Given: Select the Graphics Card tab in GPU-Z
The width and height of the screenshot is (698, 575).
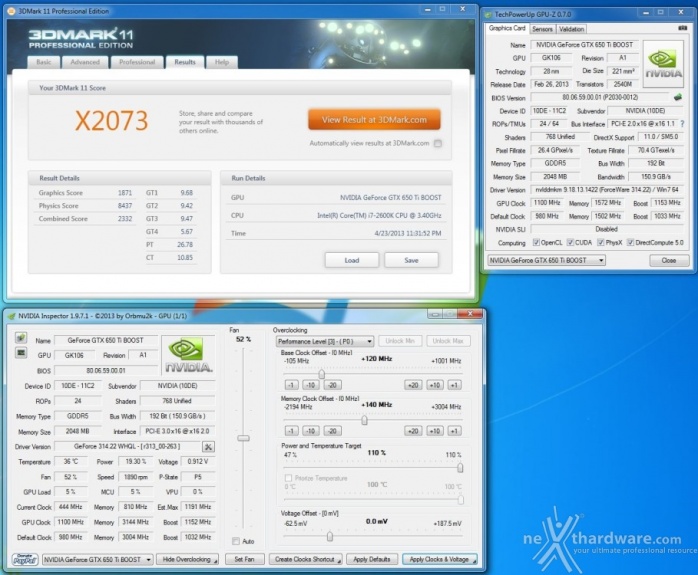Looking at the screenshot, I should pyautogui.click(x=507, y=28).
